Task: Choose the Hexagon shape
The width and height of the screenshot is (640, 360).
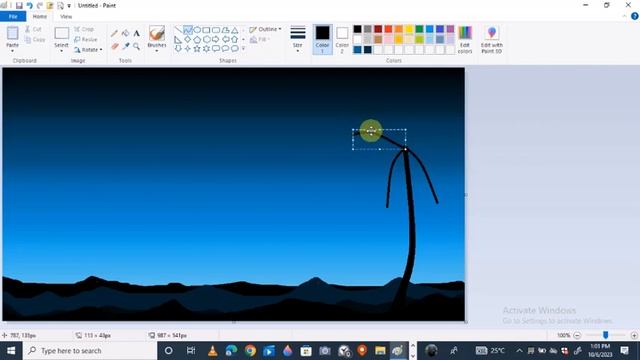Action: pyautogui.click(x=206, y=40)
